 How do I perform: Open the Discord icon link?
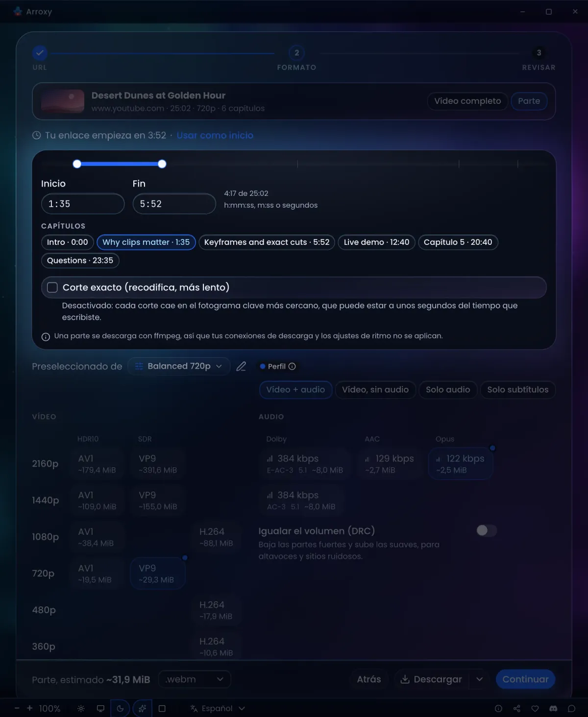pos(553,709)
